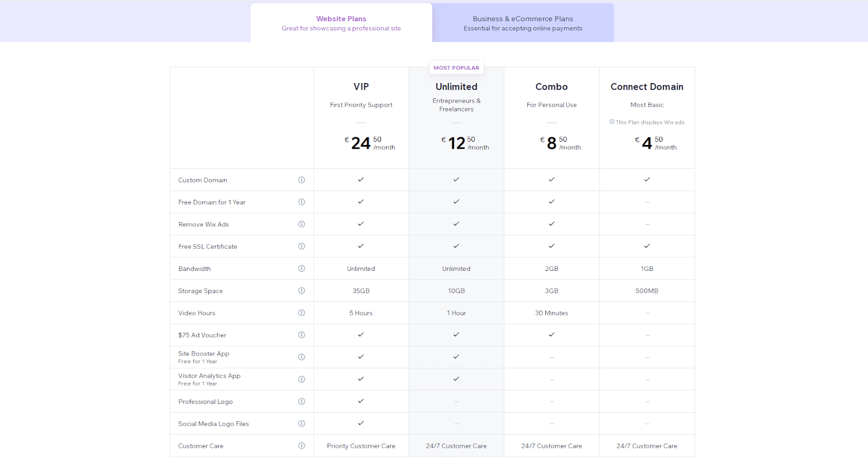Click 'Entrepreneurs & Freelancers' subtitle
Image resolution: width=868 pixels, height=468 pixels.
click(x=456, y=105)
